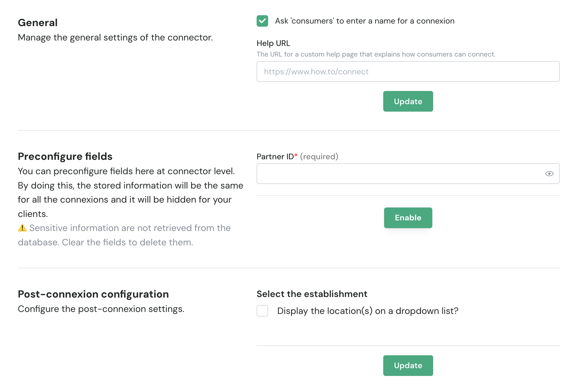This screenshot has width=577, height=392.
Task: Click the Preconfigure fields heading
Action: [x=65, y=156]
